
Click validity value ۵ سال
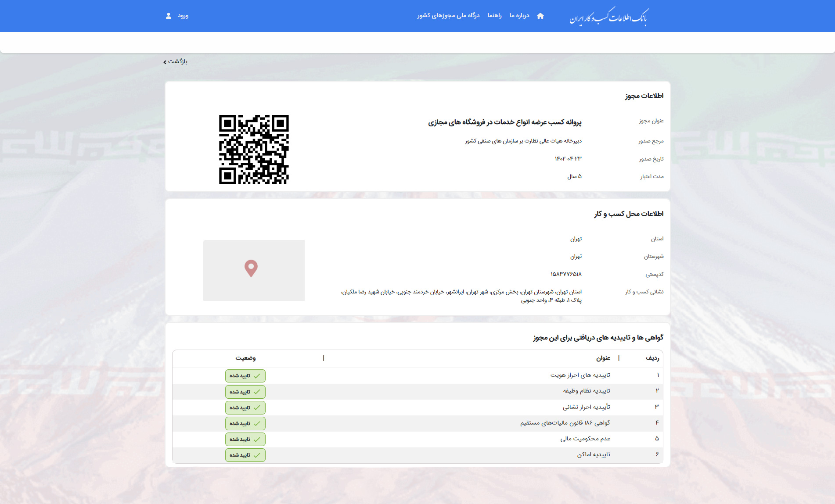tap(574, 176)
